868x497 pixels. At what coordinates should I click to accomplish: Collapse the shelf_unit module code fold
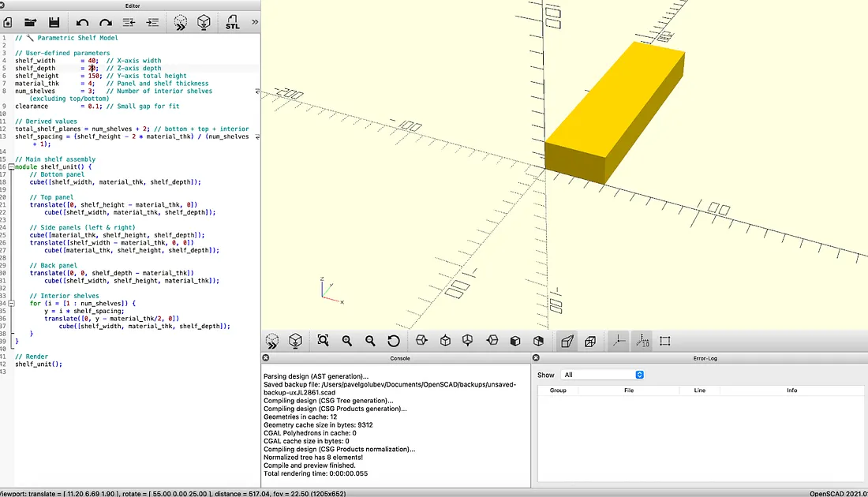11,167
